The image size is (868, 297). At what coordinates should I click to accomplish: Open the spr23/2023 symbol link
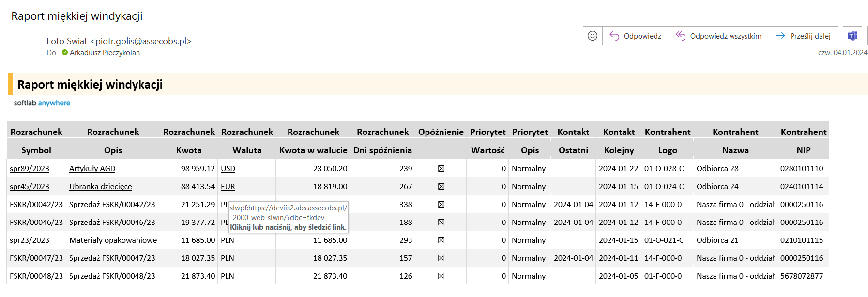[x=30, y=240]
